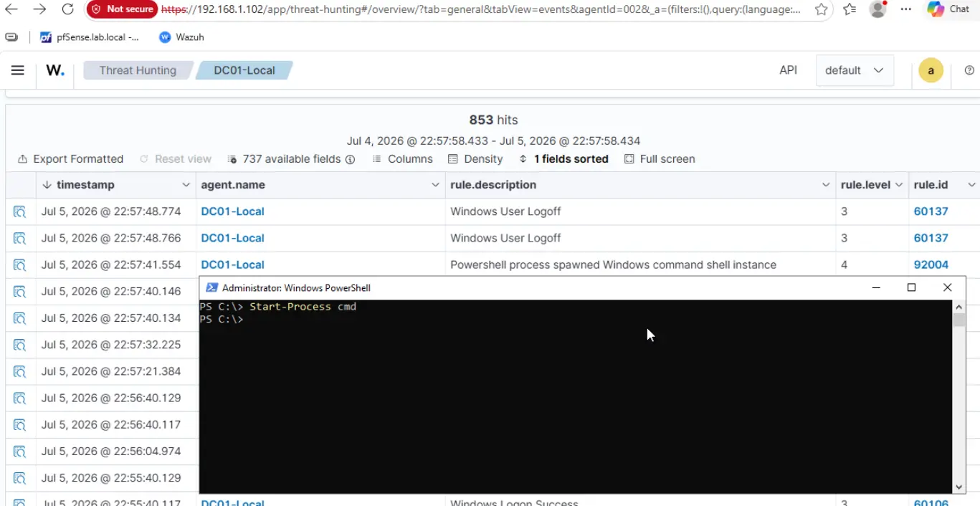Click the PowerShell window title bar icon

point(211,287)
